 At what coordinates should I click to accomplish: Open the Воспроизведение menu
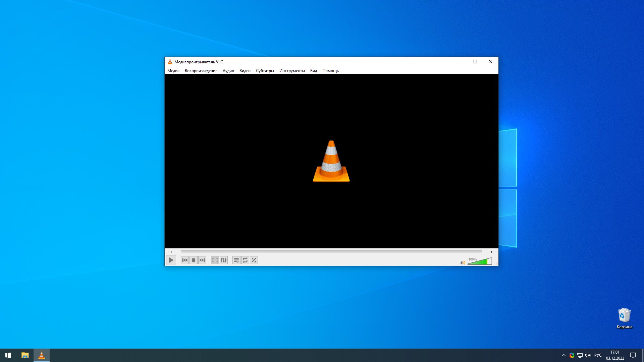[x=201, y=71]
